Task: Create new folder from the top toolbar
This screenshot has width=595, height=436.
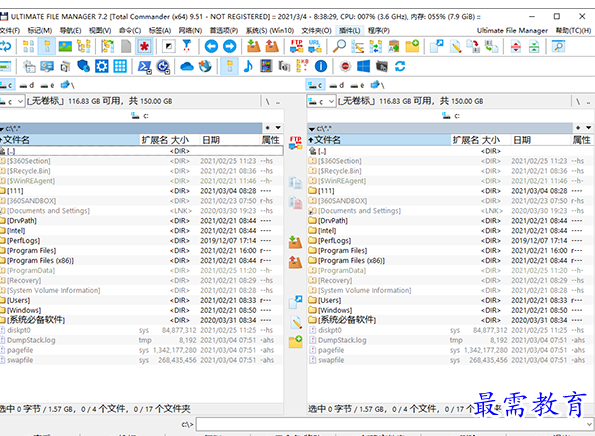Action: (x=412, y=46)
